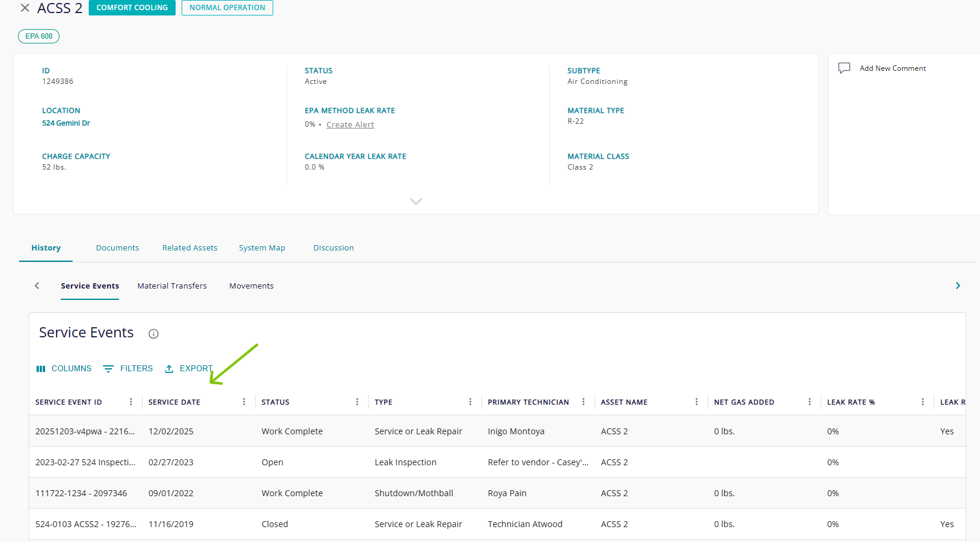This screenshot has width=980, height=542.
Task: Export the service events list
Action: coord(189,369)
